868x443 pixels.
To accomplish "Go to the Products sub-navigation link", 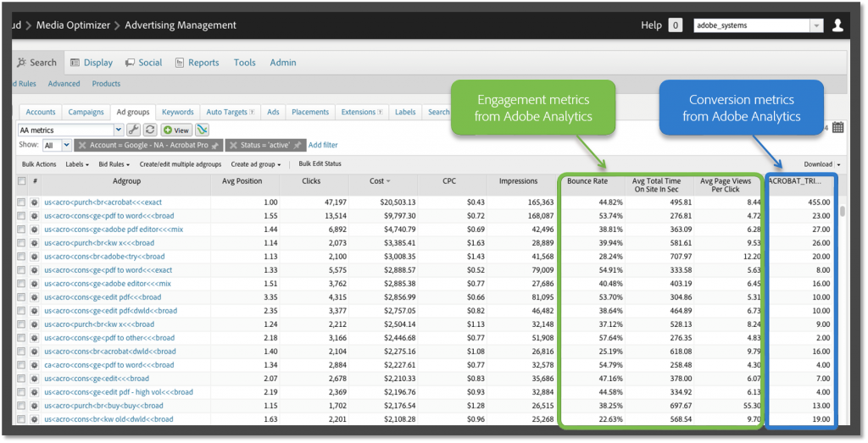I will pyautogui.click(x=106, y=84).
